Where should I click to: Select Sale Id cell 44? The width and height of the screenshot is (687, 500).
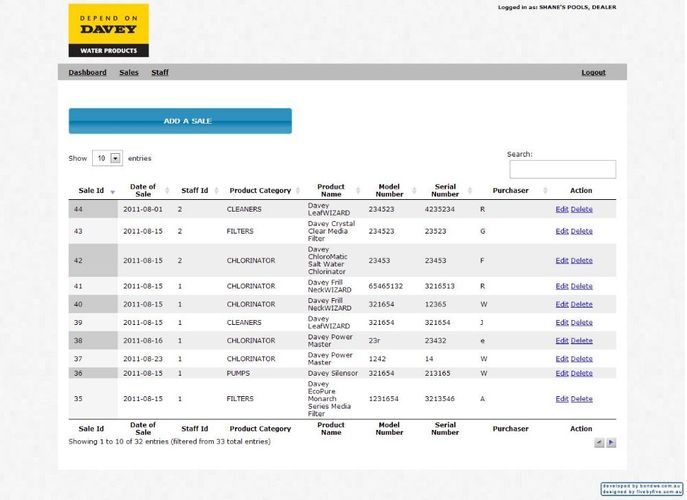pyautogui.click(x=93, y=209)
